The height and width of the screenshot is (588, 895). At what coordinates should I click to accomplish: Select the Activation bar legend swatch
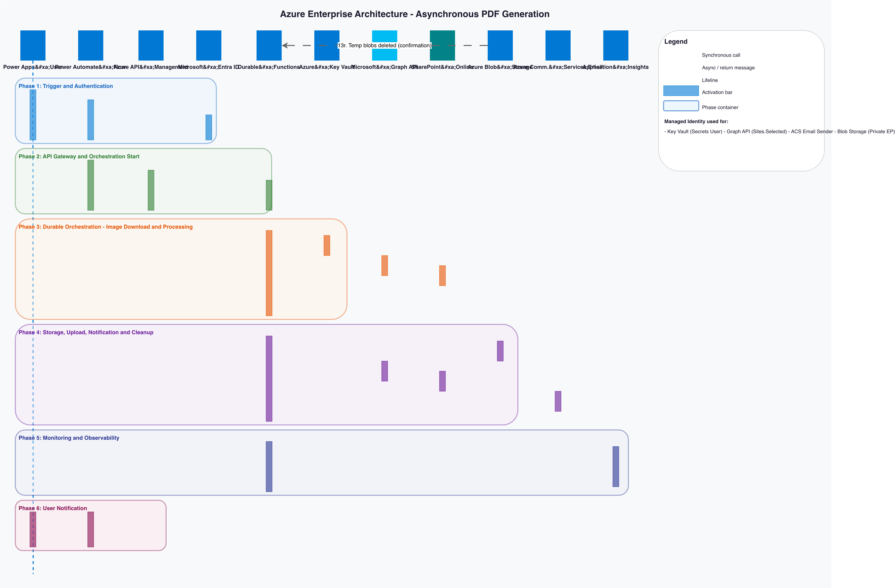pos(681,91)
